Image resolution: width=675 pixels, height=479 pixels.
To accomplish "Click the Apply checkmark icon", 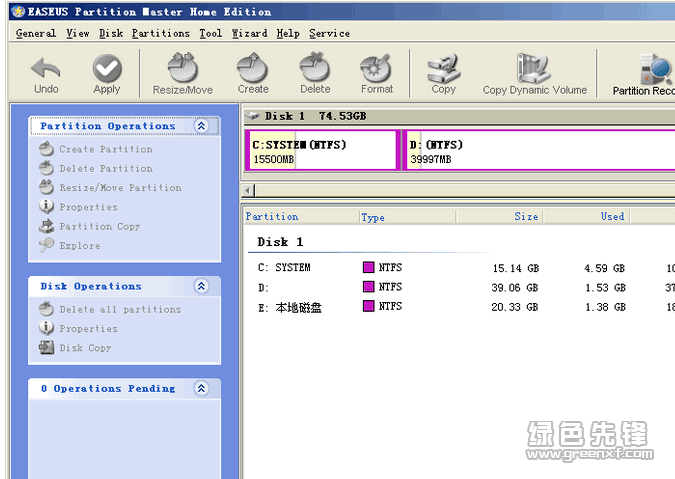I will 107,68.
